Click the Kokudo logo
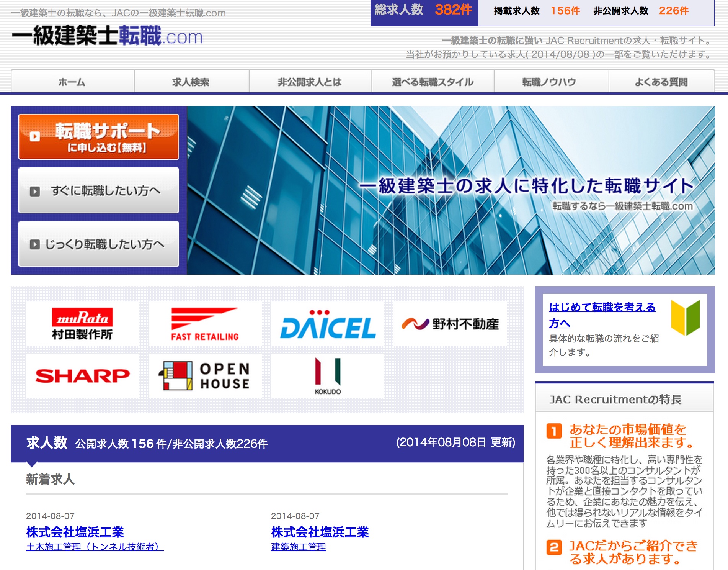Image resolution: width=728 pixels, height=570 pixels. (x=328, y=376)
